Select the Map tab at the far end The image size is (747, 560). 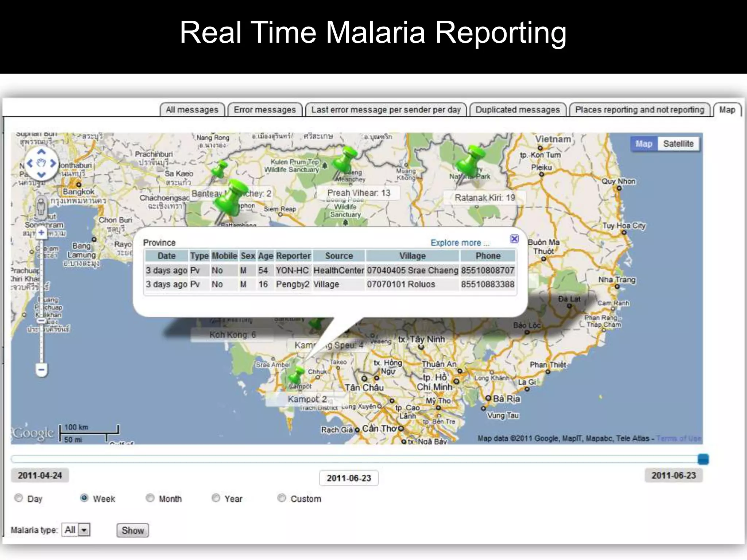[727, 110]
